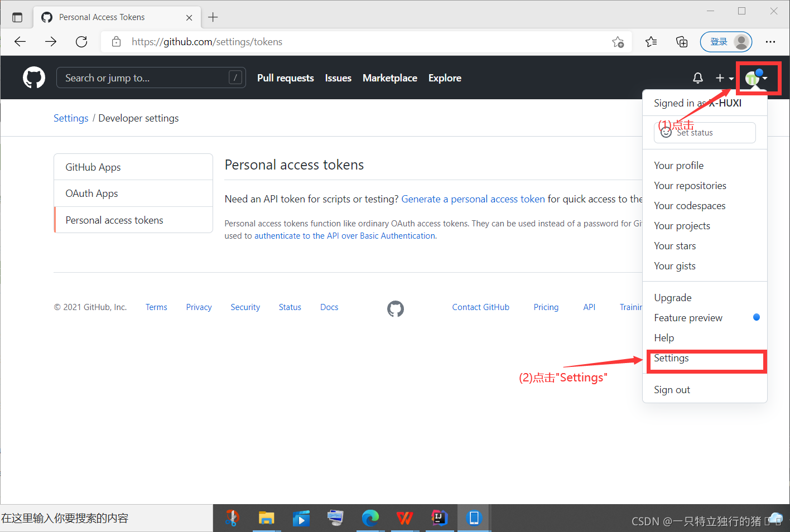Screen dimensions: 790x532
Task: Open Microsoft Edge from the taskbar
Action: 370,518
